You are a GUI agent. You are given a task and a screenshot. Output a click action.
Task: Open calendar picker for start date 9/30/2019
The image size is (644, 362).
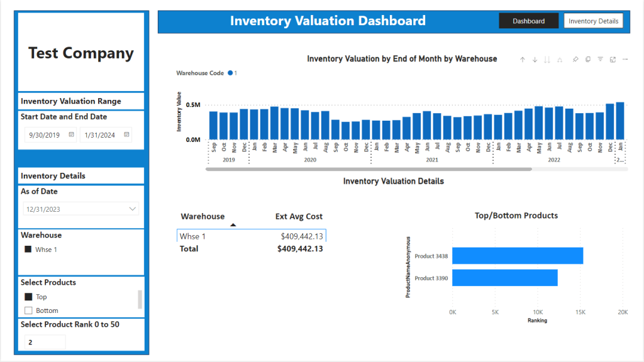tap(71, 134)
